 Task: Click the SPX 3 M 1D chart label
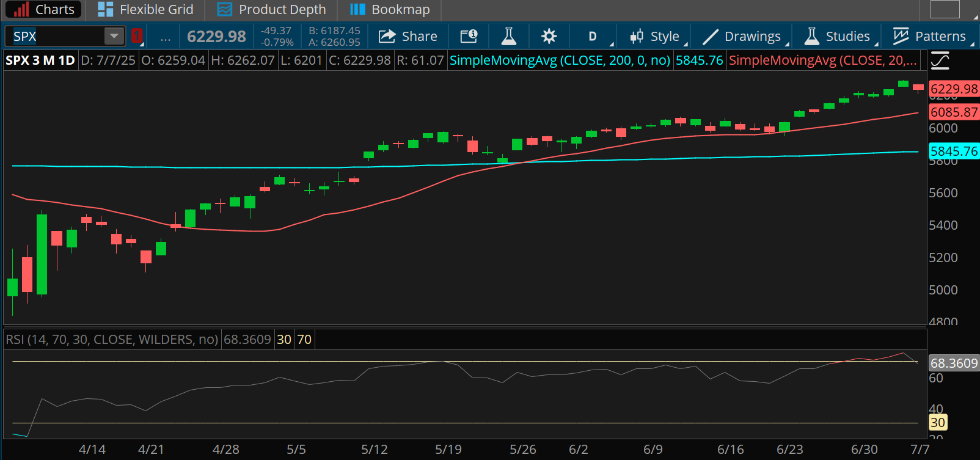coord(40,60)
